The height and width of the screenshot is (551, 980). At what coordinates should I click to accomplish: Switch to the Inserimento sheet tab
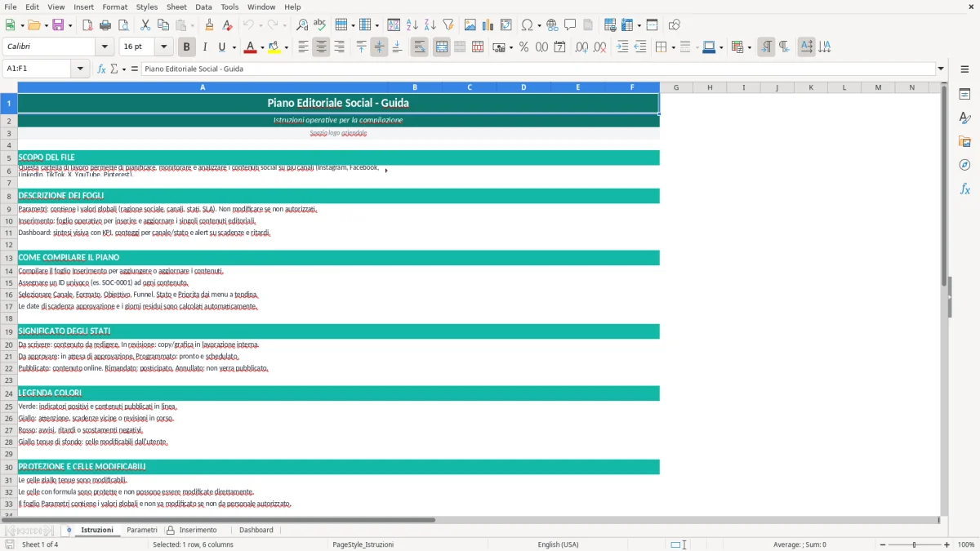tap(198, 530)
